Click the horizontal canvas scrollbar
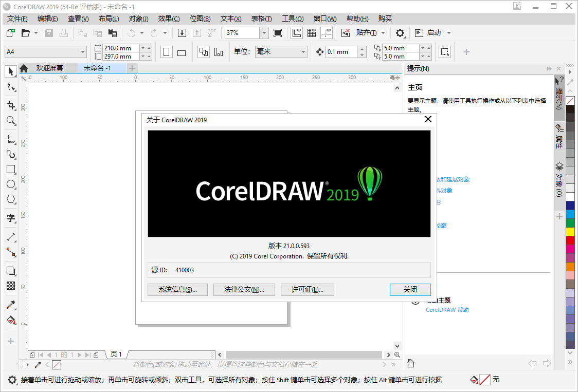The height and width of the screenshot is (392, 578). click(304, 354)
